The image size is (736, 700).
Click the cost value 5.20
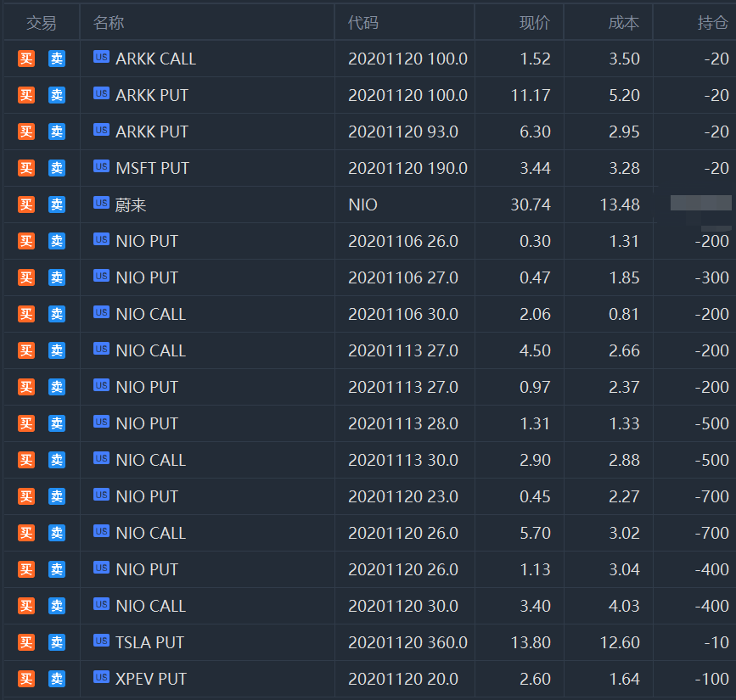[624, 95]
